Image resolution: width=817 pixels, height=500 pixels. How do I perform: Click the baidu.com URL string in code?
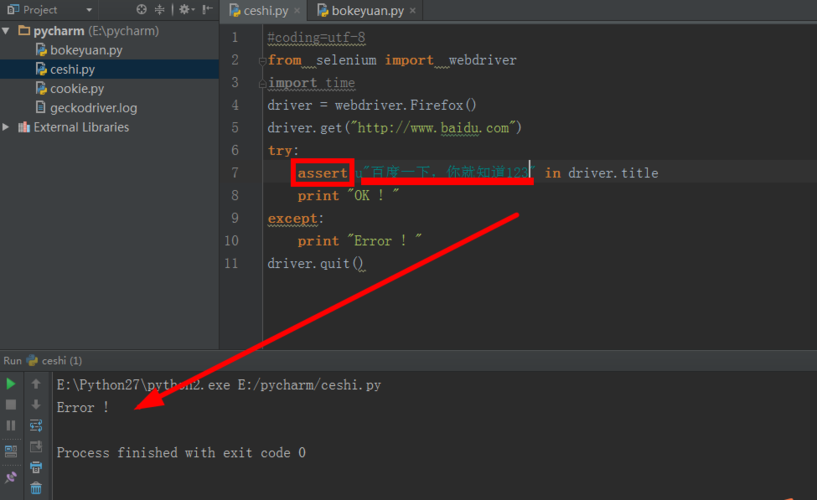click(433, 128)
